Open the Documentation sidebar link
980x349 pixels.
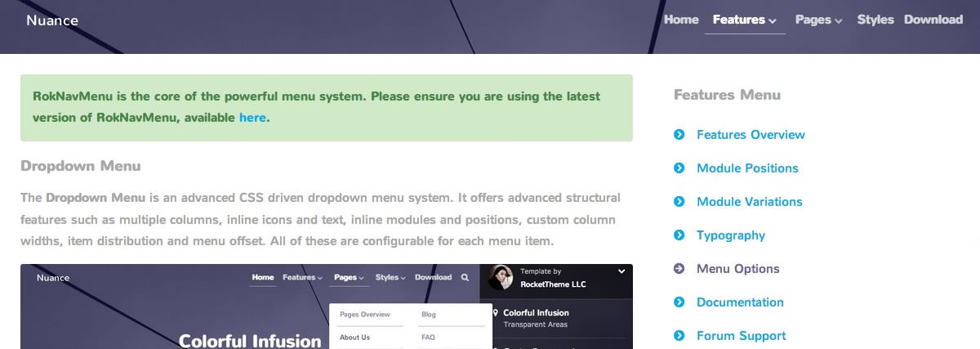click(x=740, y=302)
